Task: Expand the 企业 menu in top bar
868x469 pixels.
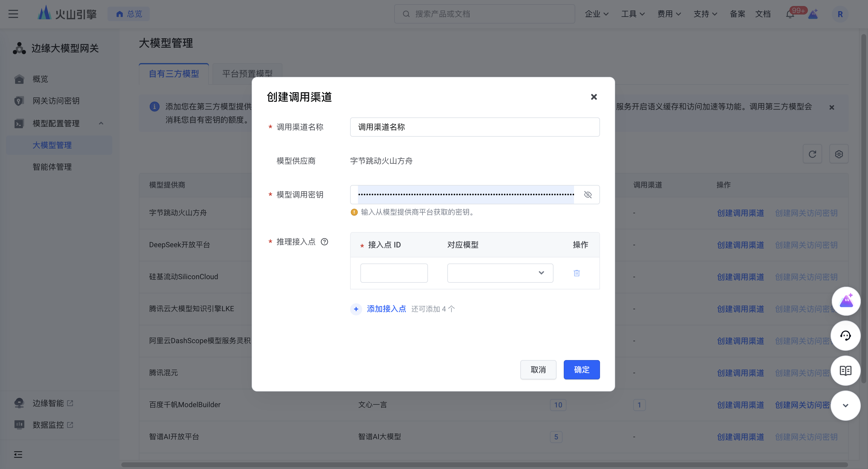Action: click(596, 14)
